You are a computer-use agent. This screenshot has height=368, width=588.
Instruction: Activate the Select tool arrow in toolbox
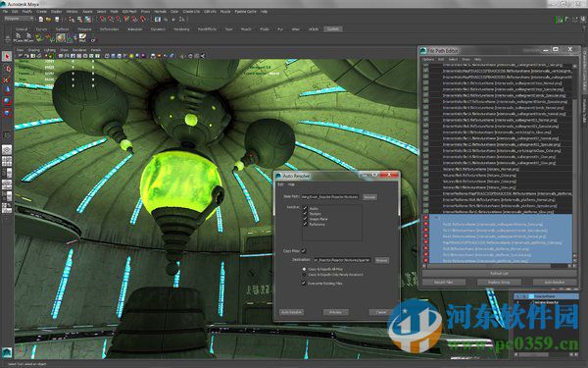coord(7,56)
